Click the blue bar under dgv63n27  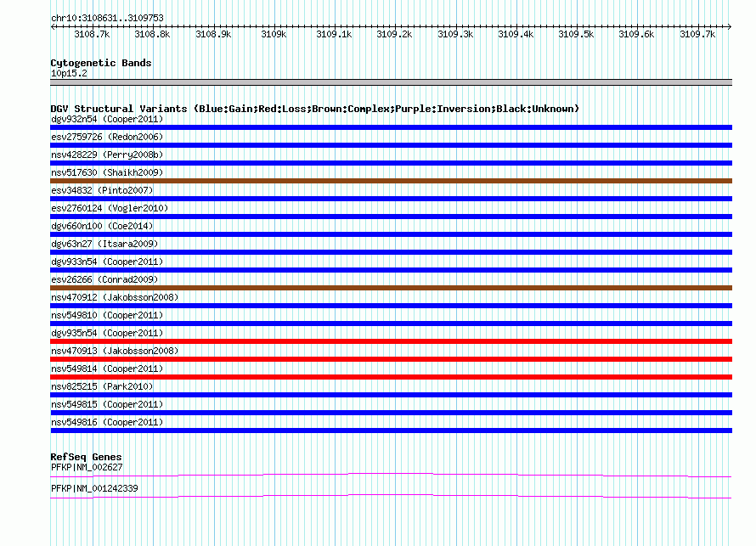(x=391, y=252)
